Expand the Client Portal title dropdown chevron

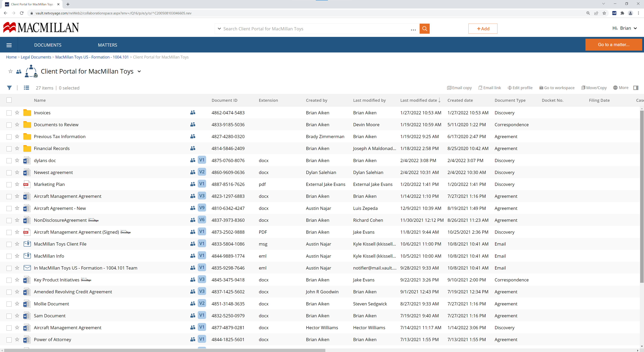click(x=139, y=71)
